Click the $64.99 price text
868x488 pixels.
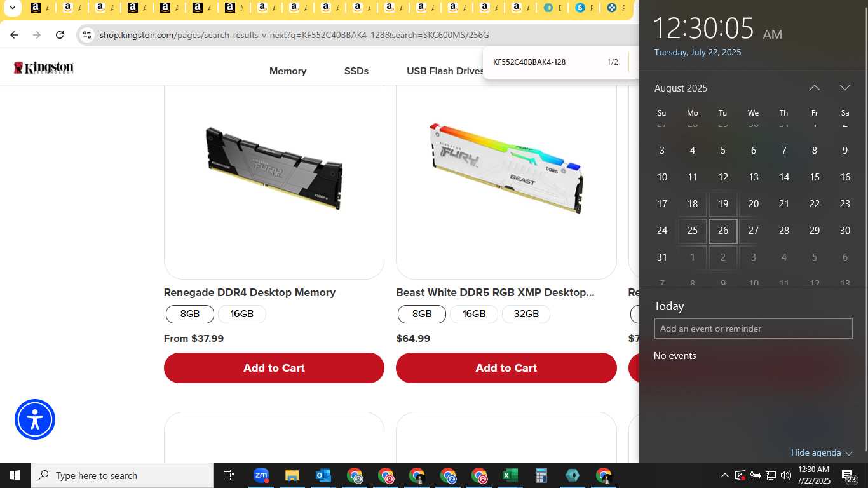tap(413, 339)
